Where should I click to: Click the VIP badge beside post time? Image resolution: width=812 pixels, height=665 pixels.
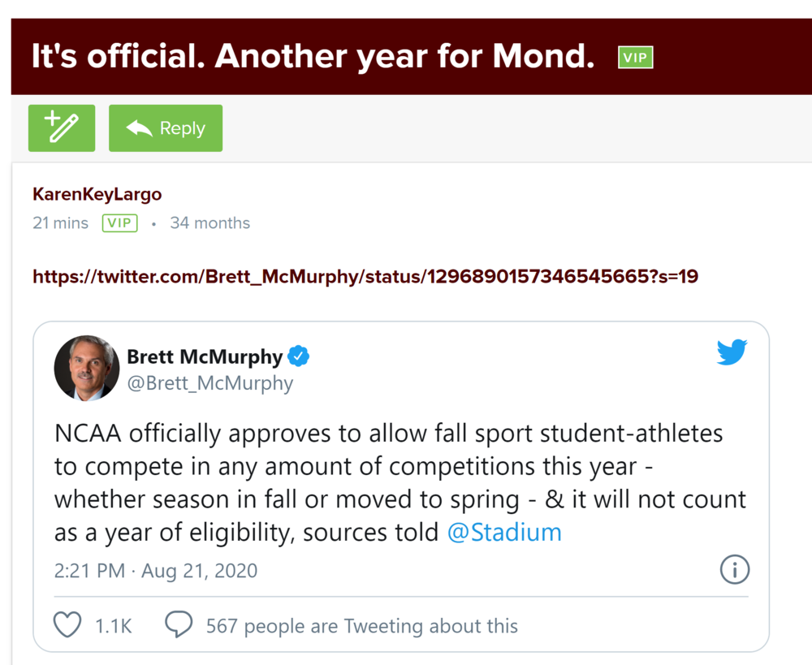[x=119, y=223]
